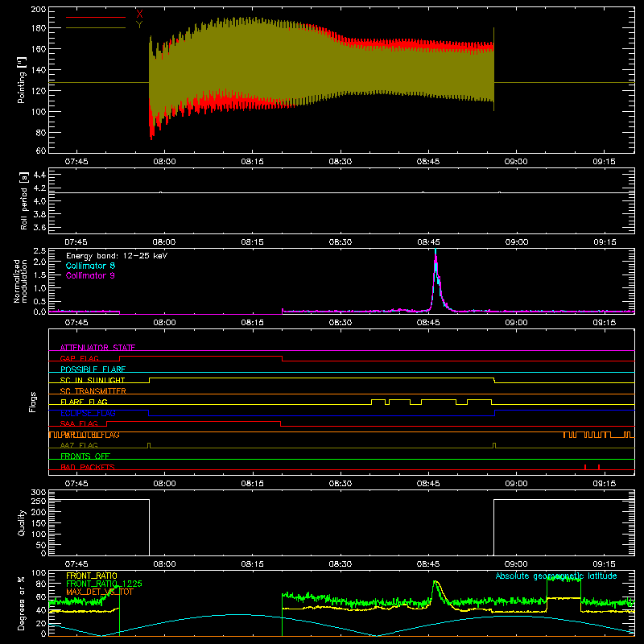Click the Flags axis title
This screenshot has height=644, width=644.
[33, 402]
